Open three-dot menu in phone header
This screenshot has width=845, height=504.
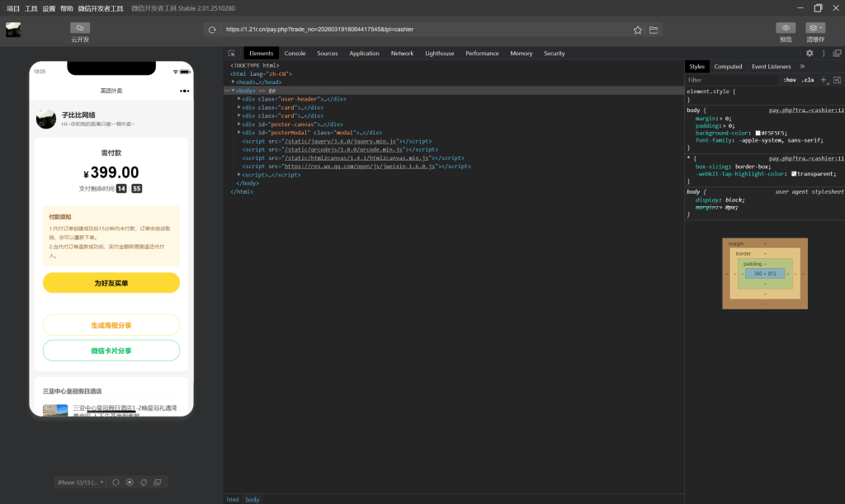[x=184, y=91]
